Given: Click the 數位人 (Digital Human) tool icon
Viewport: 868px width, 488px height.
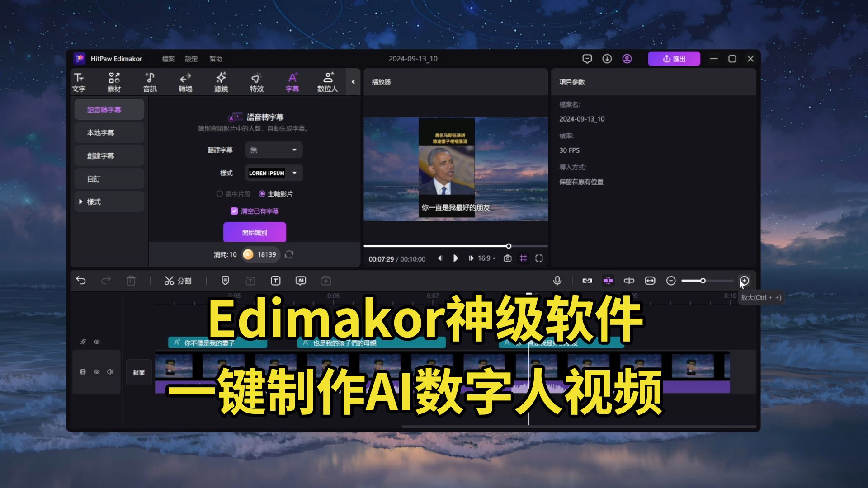Looking at the screenshot, I should (327, 82).
